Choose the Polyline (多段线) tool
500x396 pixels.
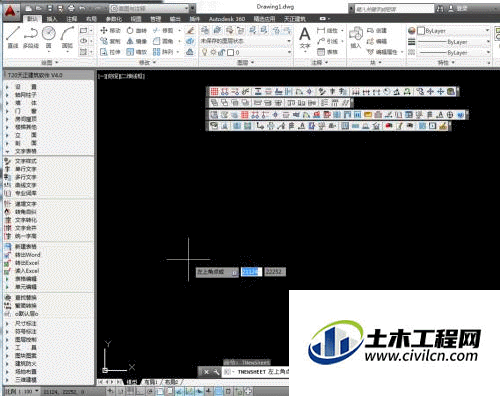pos(31,37)
